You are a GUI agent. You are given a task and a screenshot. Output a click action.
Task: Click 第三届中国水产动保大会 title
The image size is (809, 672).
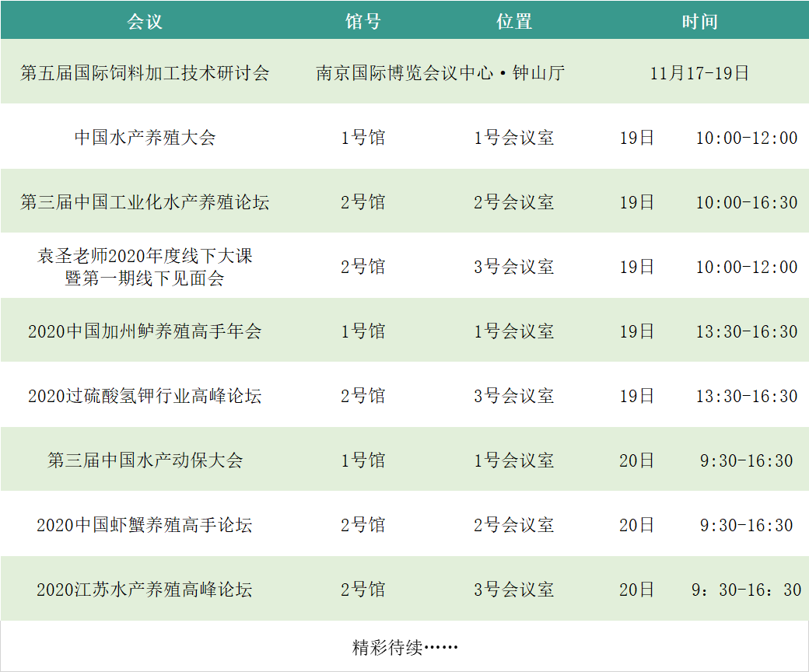pos(145,460)
